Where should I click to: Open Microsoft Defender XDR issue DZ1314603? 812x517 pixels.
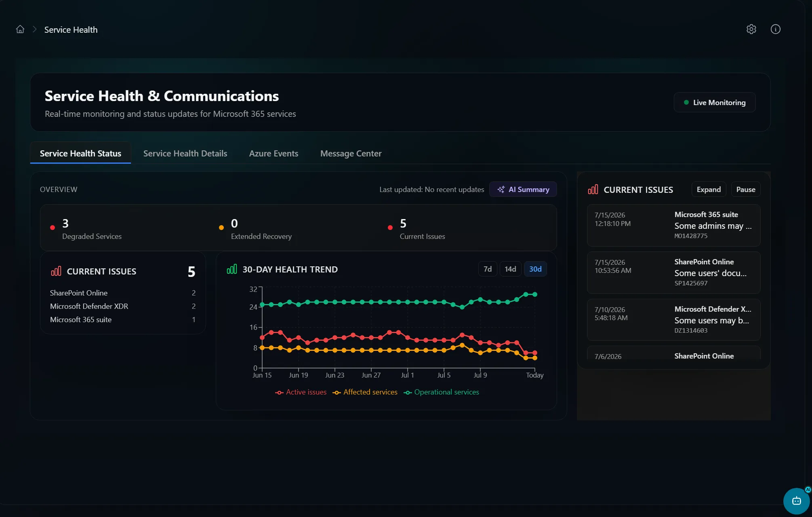pos(673,320)
